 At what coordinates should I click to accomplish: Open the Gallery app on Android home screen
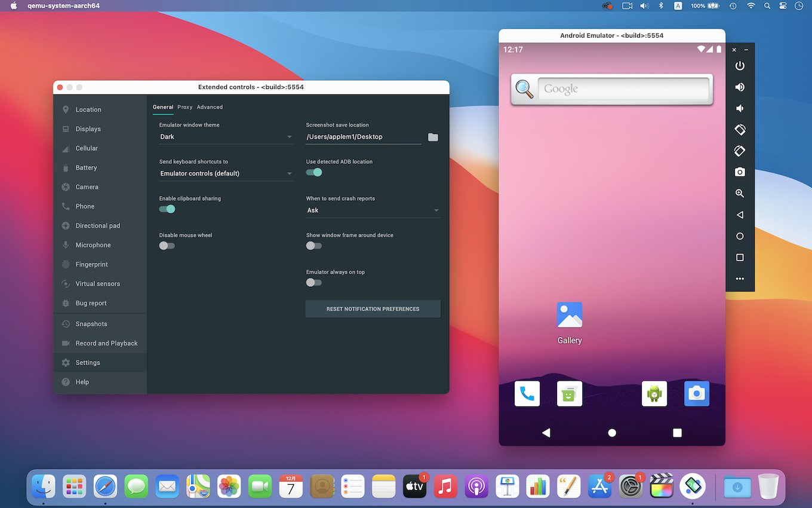(569, 316)
